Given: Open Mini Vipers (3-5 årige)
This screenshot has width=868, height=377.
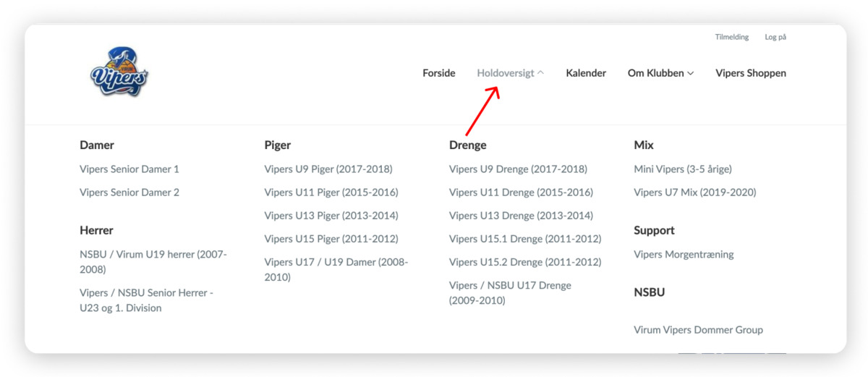Looking at the screenshot, I should 683,169.
